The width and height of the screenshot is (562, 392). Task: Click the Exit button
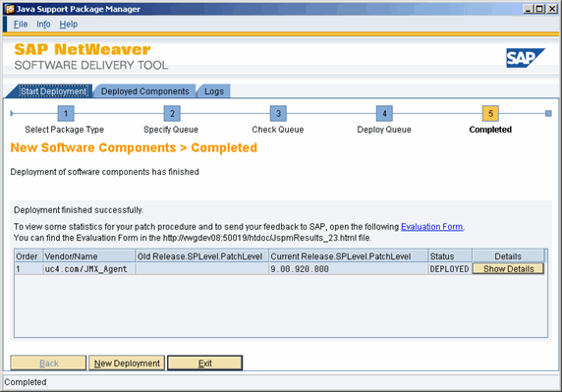click(x=205, y=363)
